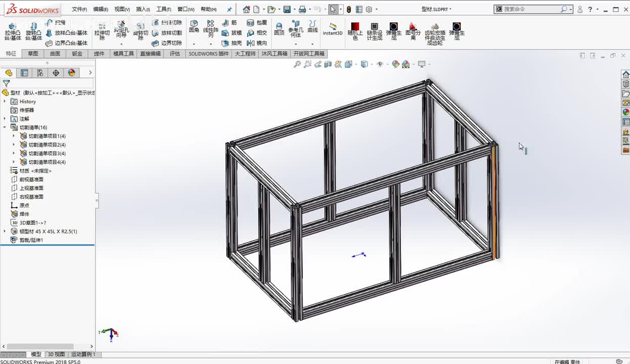
Task: Select the 圆顶 dome tool
Action: pos(279,29)
